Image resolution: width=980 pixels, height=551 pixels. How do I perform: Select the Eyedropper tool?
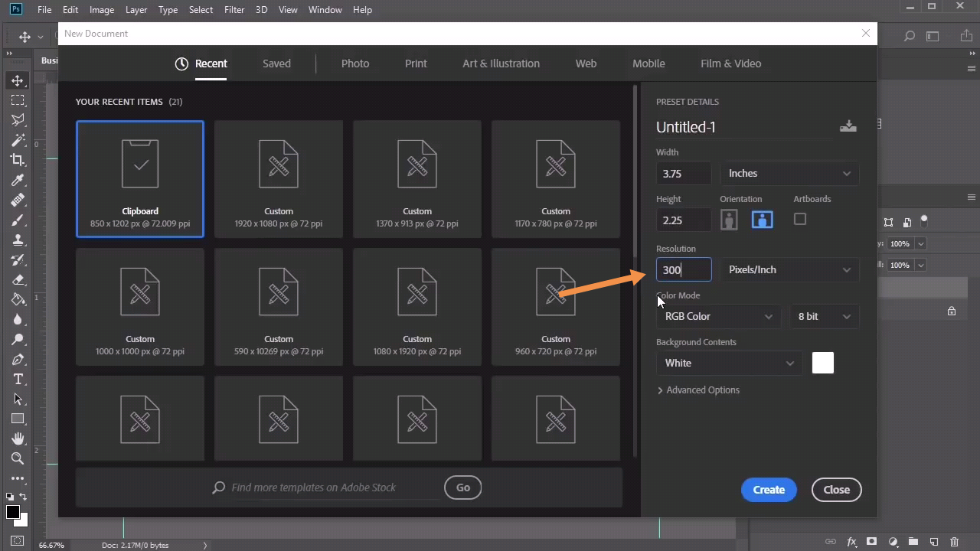tap(18, 180)
